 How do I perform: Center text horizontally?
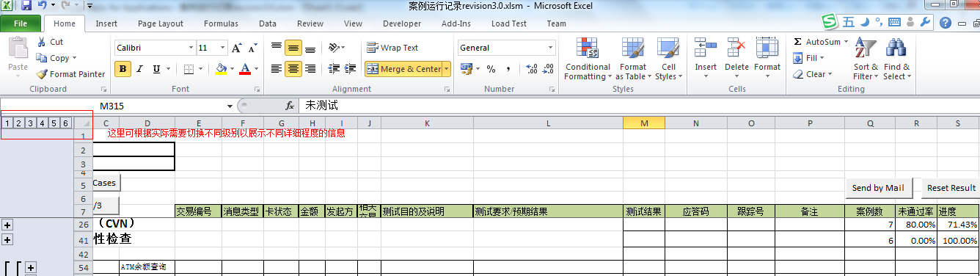[293, 69]
